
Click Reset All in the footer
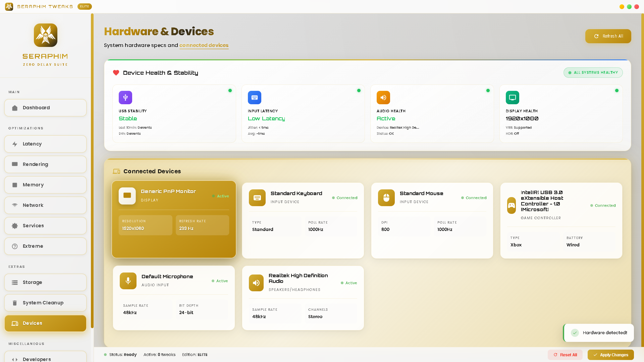click(x=565, y=355)
